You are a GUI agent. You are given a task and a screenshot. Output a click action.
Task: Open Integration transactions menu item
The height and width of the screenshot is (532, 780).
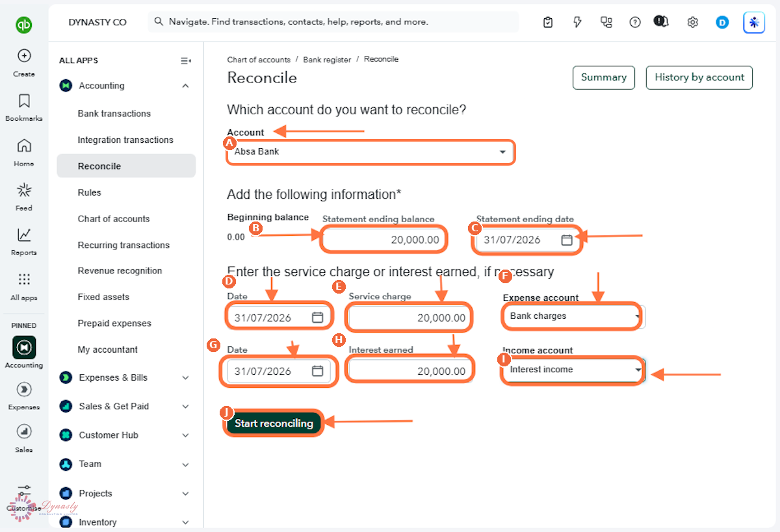(x=125, y=140)
